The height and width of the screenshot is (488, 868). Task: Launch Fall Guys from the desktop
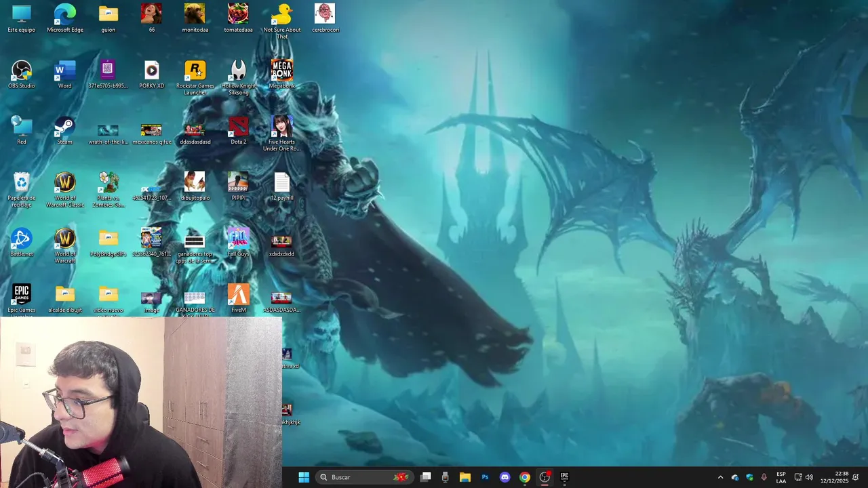[x=238, y=243]
